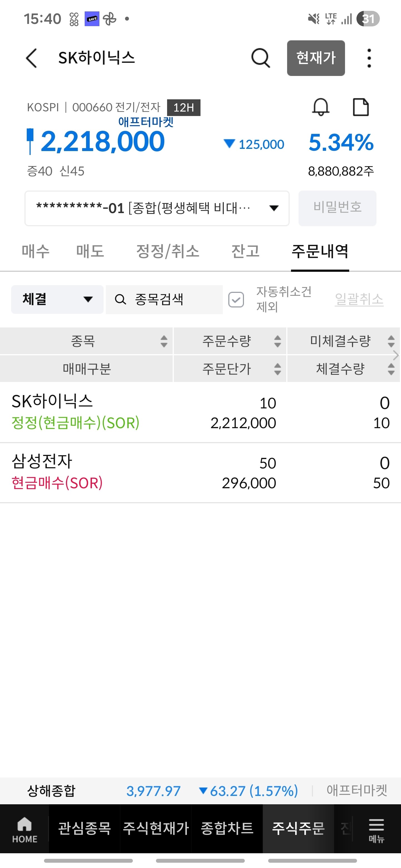Screen dimensions: 401x868
Task: Tap the 현재가 button
Action: pyautogui.click(x=316, y=58)
